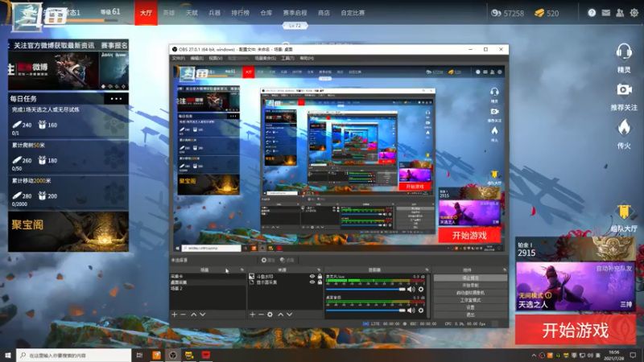644x362 pixels.
Task: Open OBS 文件(F) menu
Action: coord(178,58)
